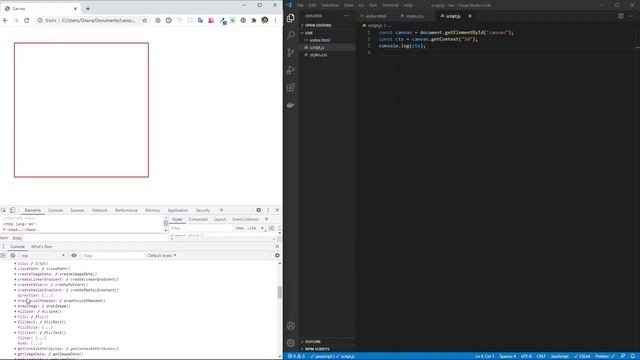Expand the head element in the DOM tree
The width and height of the screenshot is (640, 360).
(x=4, y=230)
